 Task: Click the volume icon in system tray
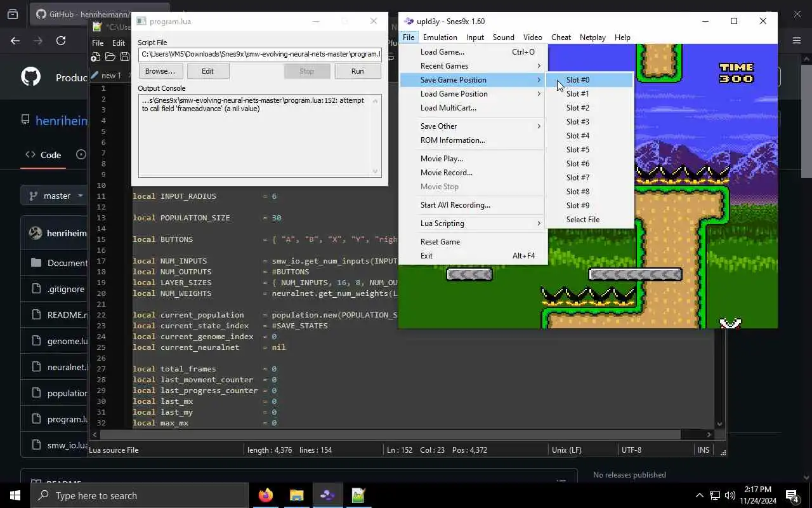[730, 495]
